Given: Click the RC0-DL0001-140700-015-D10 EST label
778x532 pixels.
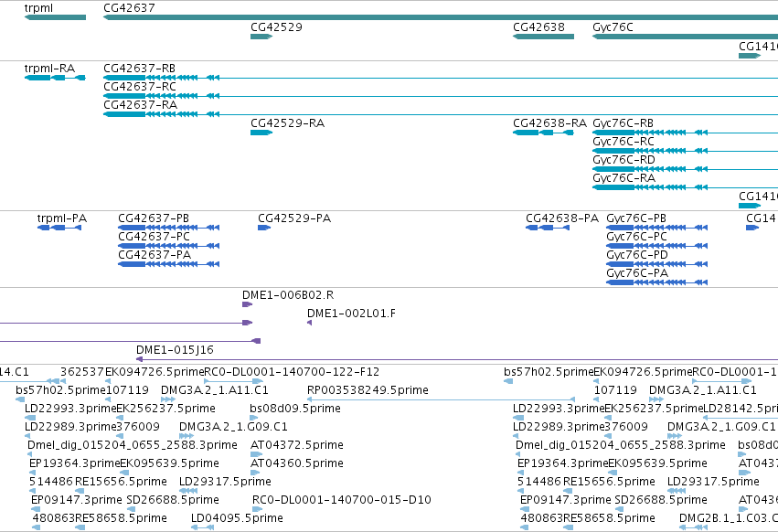Looking at the screenshot, I should [342, 500].
